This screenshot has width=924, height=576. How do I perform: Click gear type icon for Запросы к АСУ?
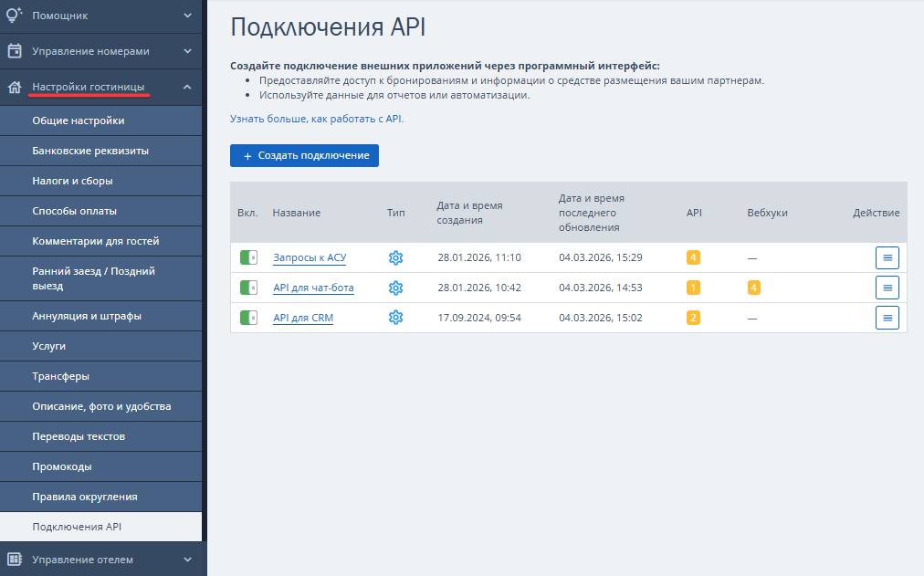click(x=395, y=257)
